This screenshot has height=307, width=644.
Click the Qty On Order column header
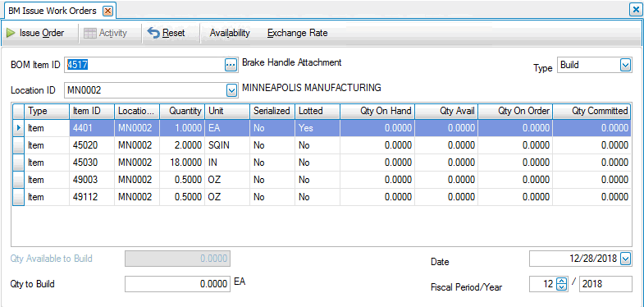[515, 111]
